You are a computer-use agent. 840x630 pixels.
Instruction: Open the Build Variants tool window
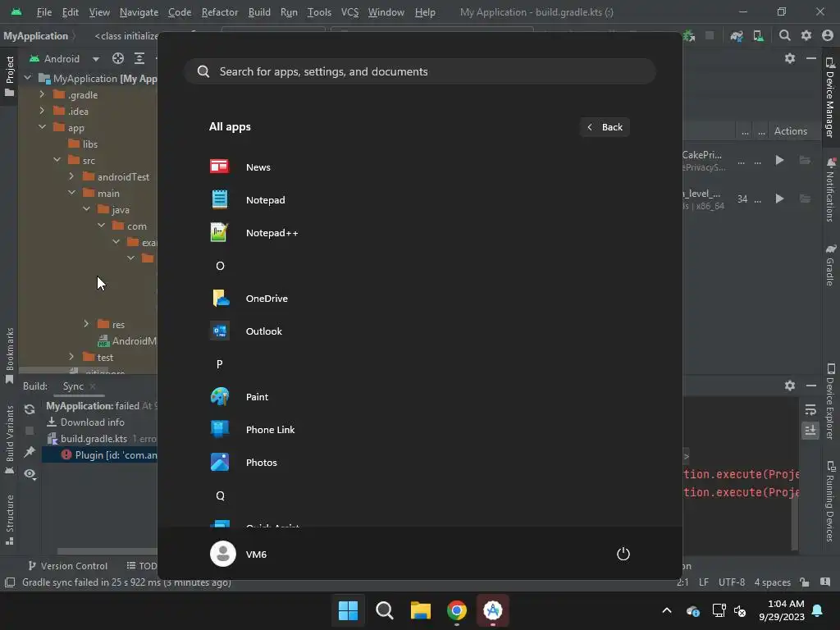tap(9, 440)
